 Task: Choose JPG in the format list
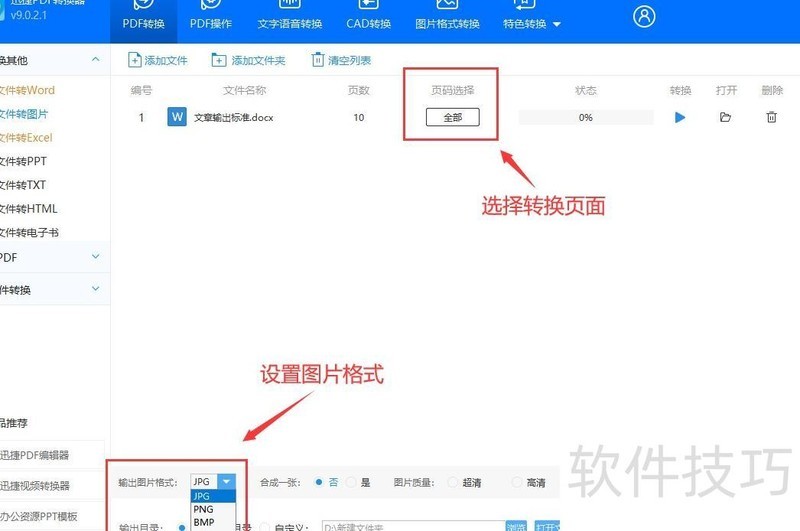point(213,496)
